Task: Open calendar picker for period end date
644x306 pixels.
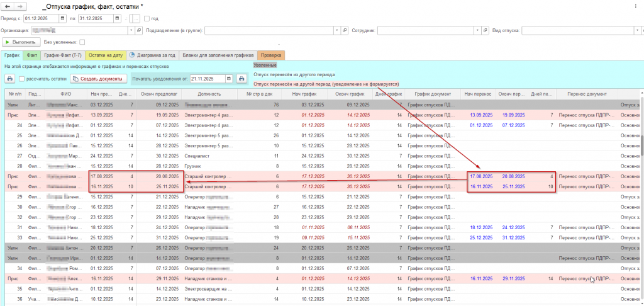Action: pos(116,18)
